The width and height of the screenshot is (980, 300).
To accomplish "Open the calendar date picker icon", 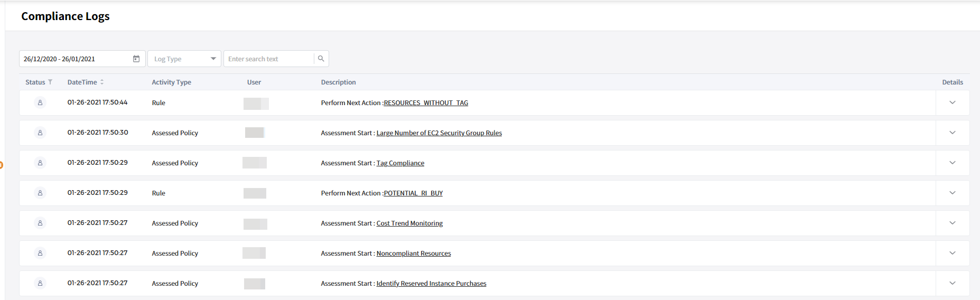I will (x=136, y=59).
